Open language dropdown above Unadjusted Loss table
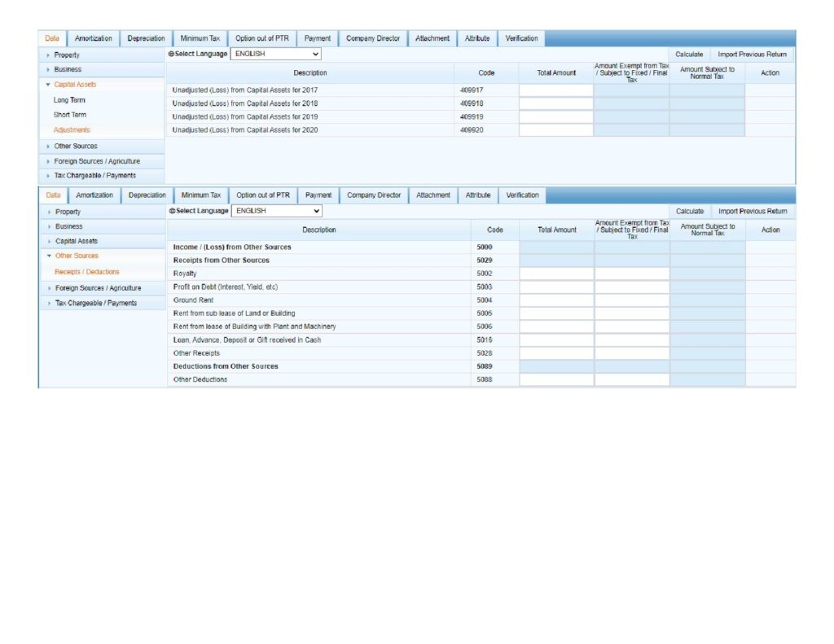 pos(276,54)
